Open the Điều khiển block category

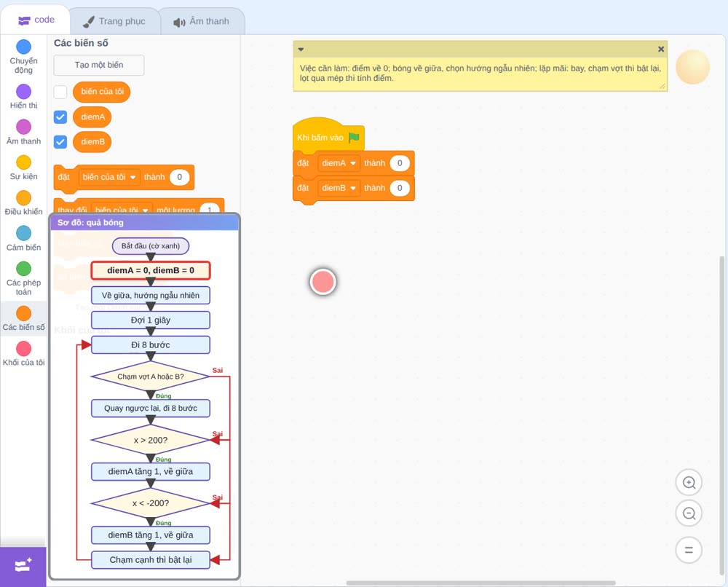coord(24,203)
